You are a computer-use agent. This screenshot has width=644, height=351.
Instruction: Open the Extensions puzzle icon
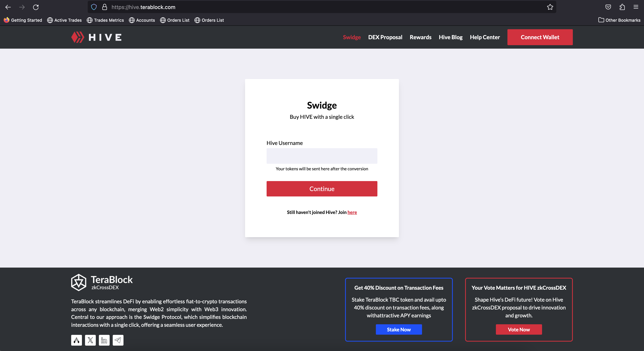(x=622, y=7)
